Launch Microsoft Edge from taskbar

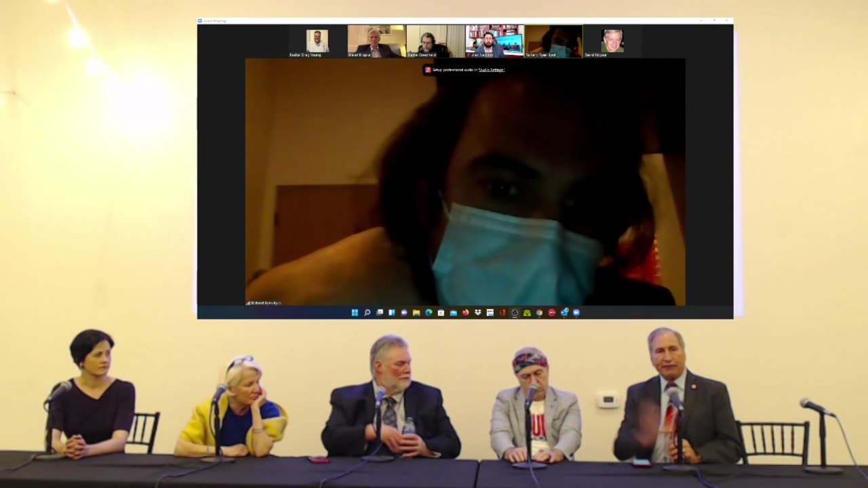tap(429, 312)
